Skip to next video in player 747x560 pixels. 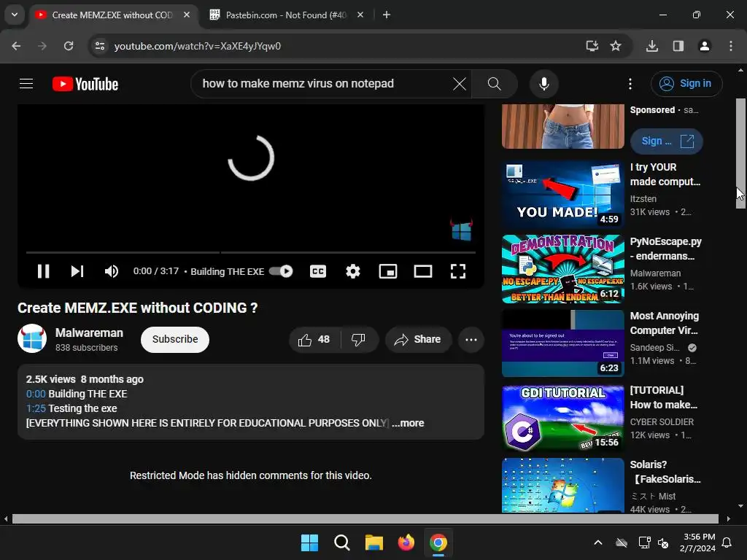click(x=77, y=271)
